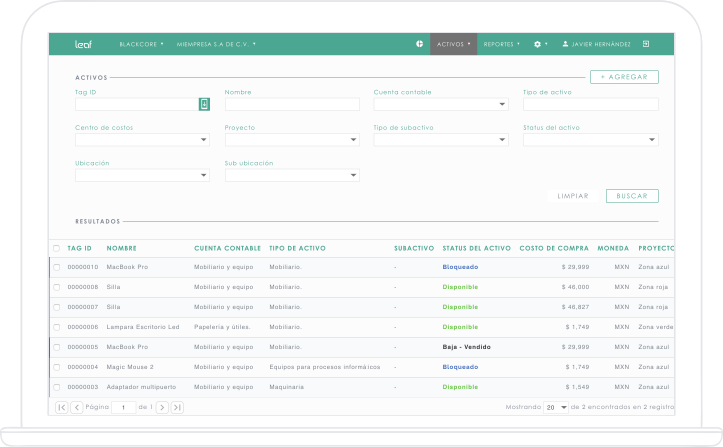Screen dimensions: 723x447
Task: Open the settings gear menu
Action: [538, 44]
